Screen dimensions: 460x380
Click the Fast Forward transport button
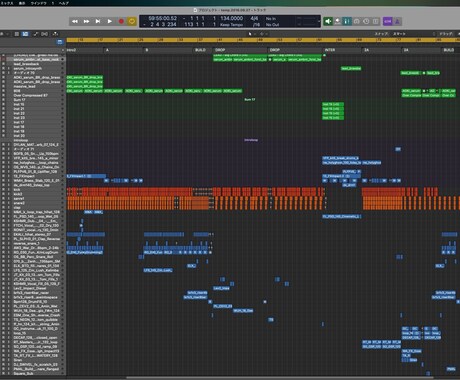coord(86,21)
